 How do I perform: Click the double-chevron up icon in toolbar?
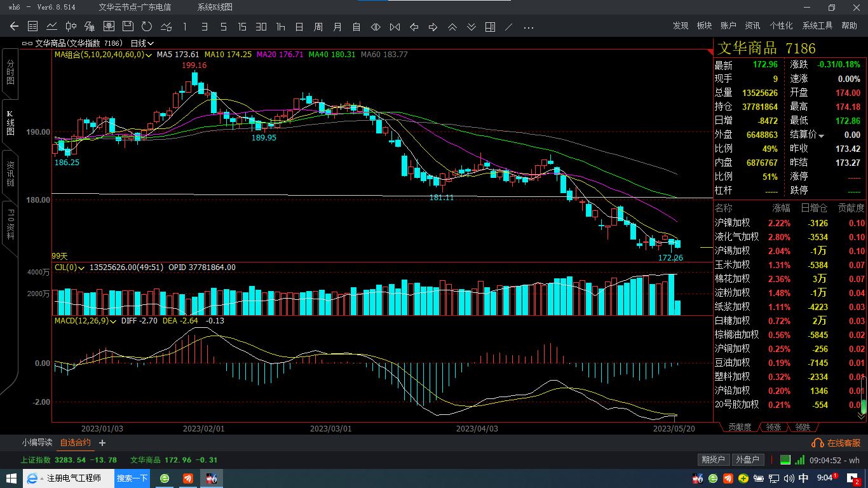[x=452, y=27]
